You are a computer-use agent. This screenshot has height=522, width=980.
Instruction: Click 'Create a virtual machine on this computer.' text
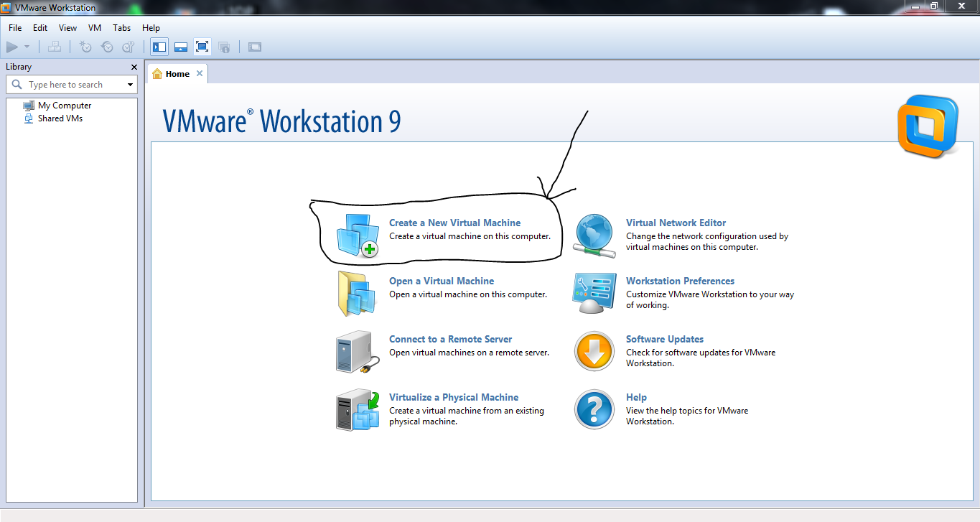pyautogui.click(x=470, y=236)
